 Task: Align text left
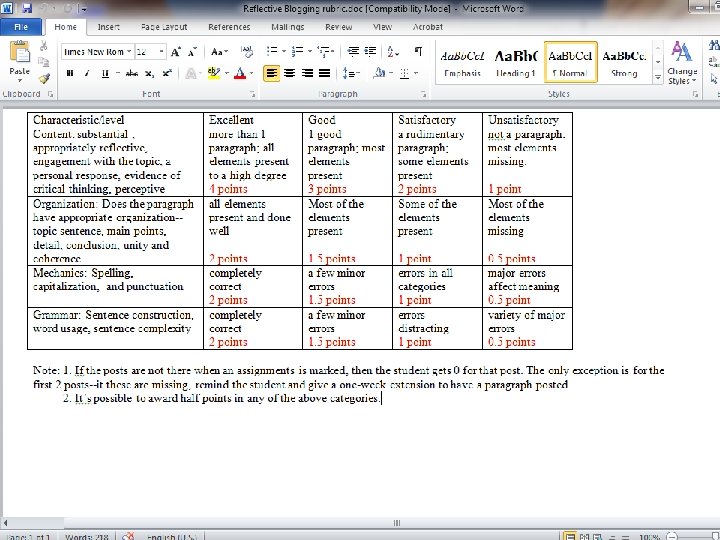[x=271, y=73]
